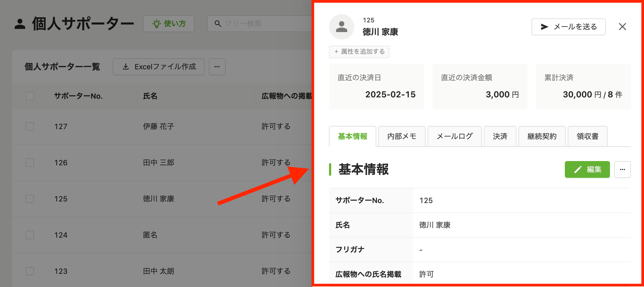Click + 属性を追加する tag button
644x287 pixels.
pyautogui.click(x=359, y=52)
